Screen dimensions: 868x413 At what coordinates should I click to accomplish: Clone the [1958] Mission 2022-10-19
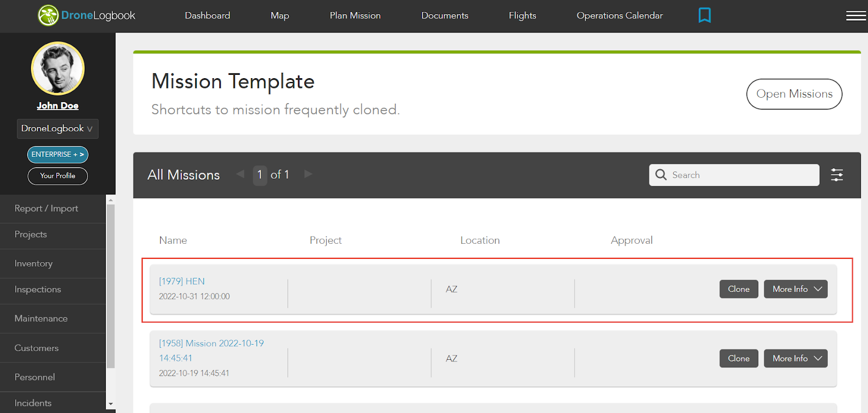click(738, 358)
